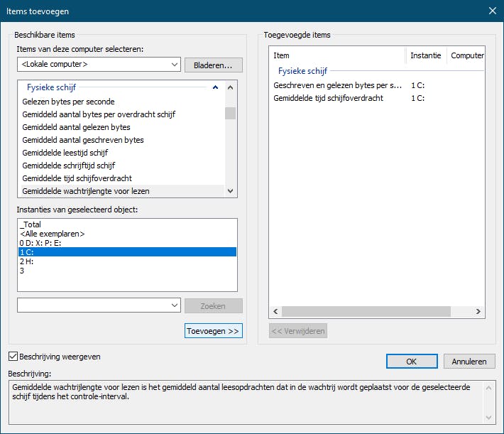Image resolution: width=504 pixels, height=434 pixels.
Task: Expand the instance search dropdown
Action: click(x=175, y=305)
